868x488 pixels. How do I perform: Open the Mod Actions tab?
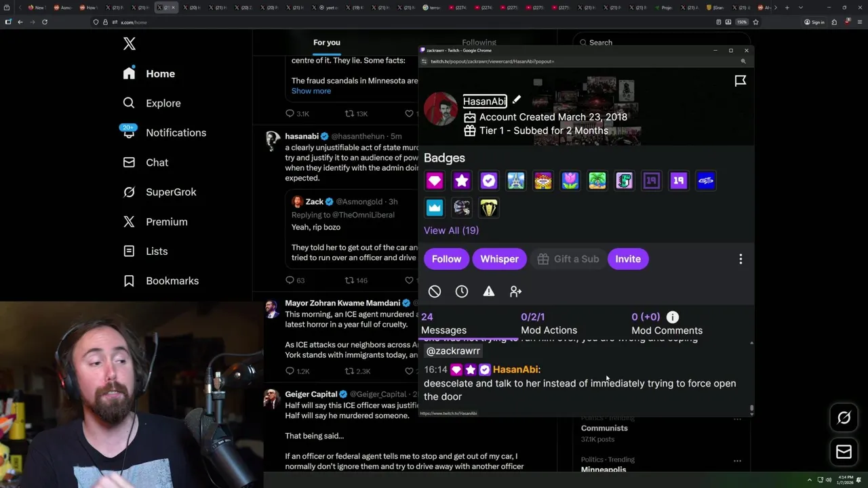point(549,324)
